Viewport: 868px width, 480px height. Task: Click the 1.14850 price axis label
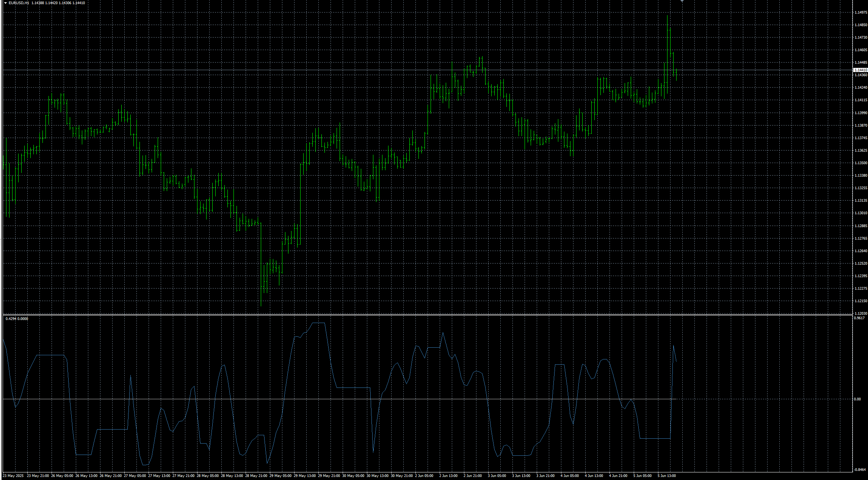(x=861, y=25)
